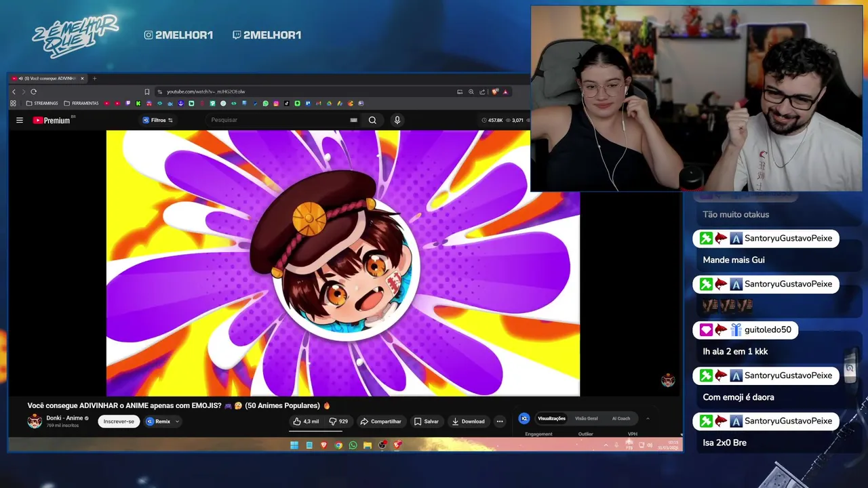Start voice search with the microphone icon
This screenshot has height=488, width=868.
(x=397, y=120)
